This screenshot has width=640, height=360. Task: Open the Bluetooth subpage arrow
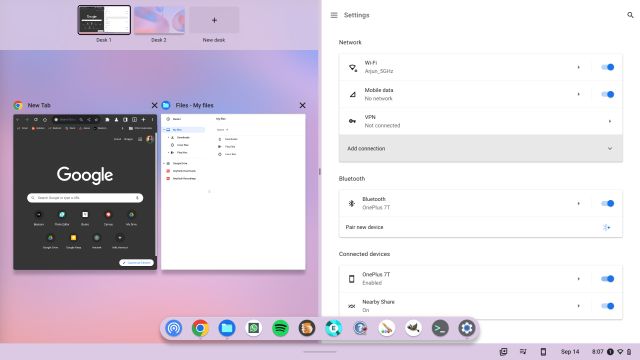click(578, 203)
